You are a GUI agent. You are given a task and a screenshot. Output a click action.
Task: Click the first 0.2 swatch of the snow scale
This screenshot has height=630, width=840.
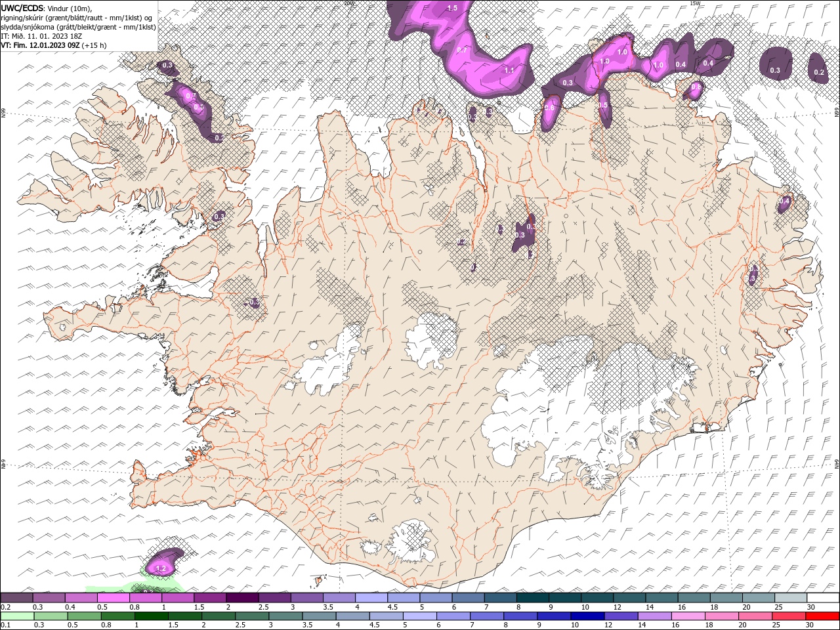click(16, 597)
